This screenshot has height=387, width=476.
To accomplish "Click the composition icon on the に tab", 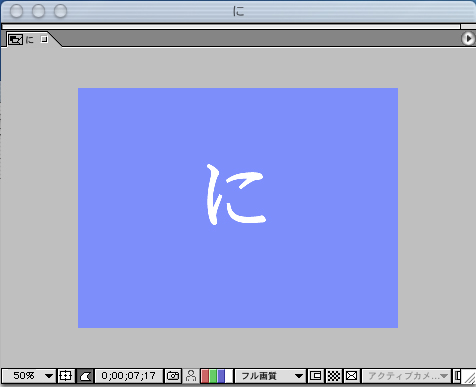I will point(15,40).
